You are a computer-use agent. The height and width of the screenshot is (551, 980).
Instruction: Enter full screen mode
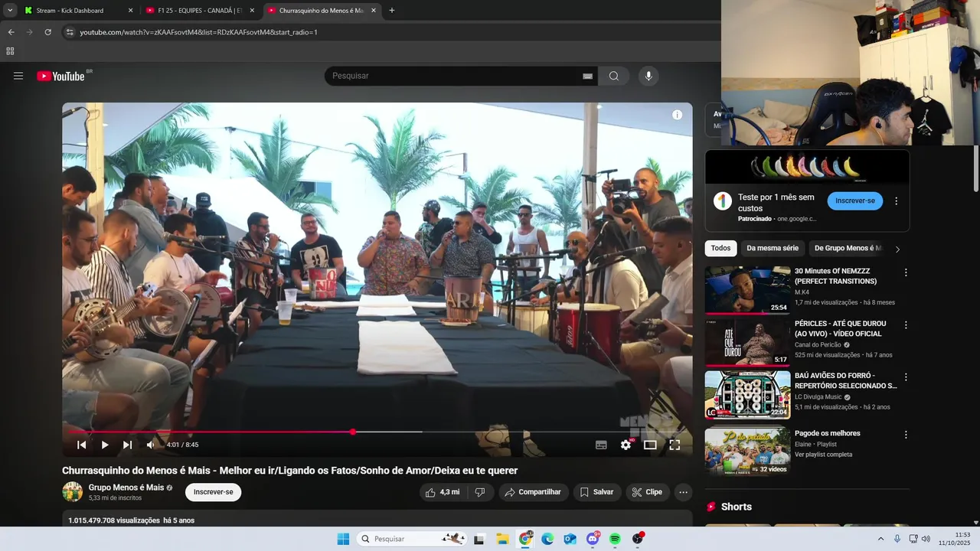(x=675, y=445)
